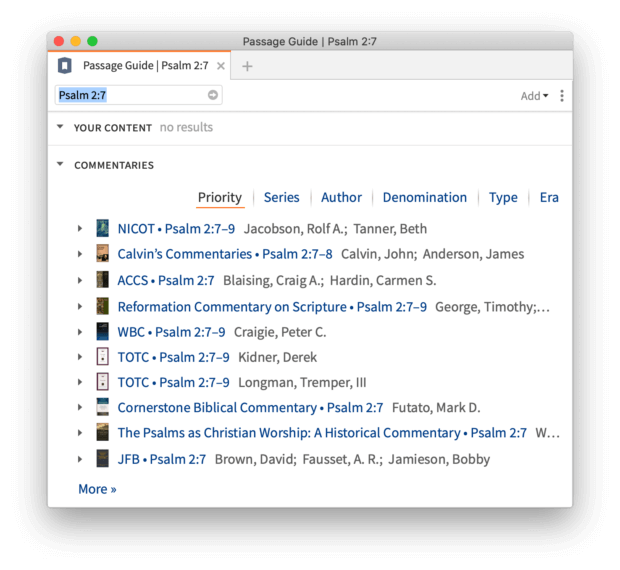Expand the Cornerstone Biblical Commentary entry
The image size is (620, 570).
[80, 408]
